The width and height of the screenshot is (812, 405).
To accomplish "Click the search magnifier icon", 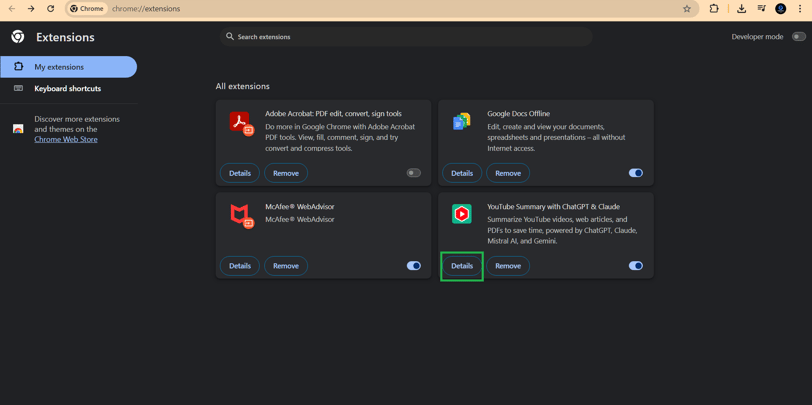I will point(230,37).
